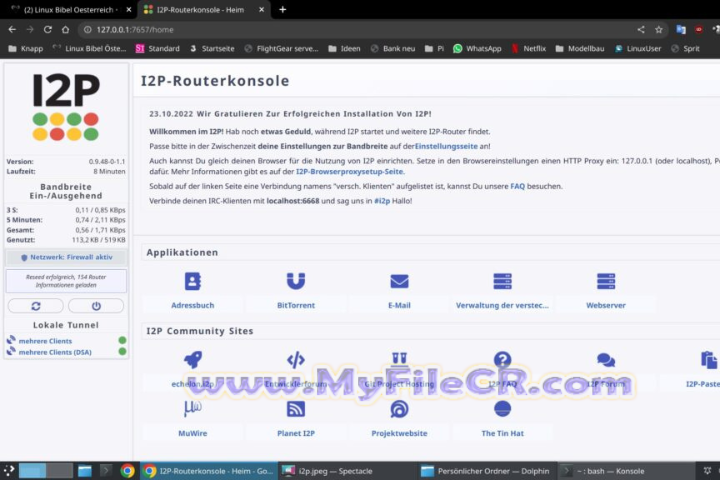Switch to Persönlicher Ordner Dolphin window
The width and height of the screenshot is (720, 480).
[x=487, y=471]
